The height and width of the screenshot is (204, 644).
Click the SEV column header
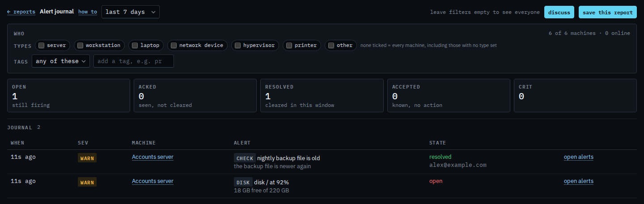point(83,143)
